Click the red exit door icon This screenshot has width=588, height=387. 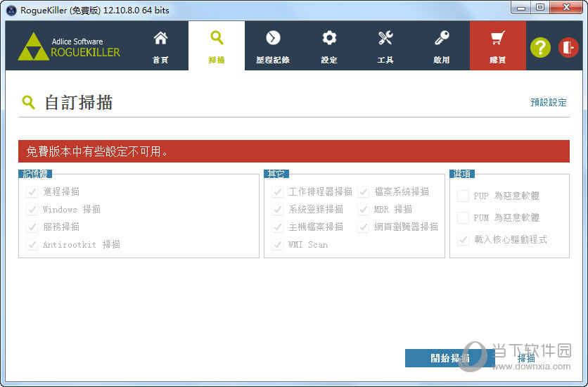click(568, 48)
